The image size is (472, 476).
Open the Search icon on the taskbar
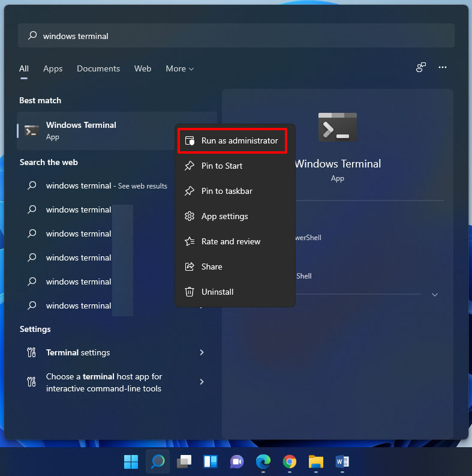click(158, 462)
